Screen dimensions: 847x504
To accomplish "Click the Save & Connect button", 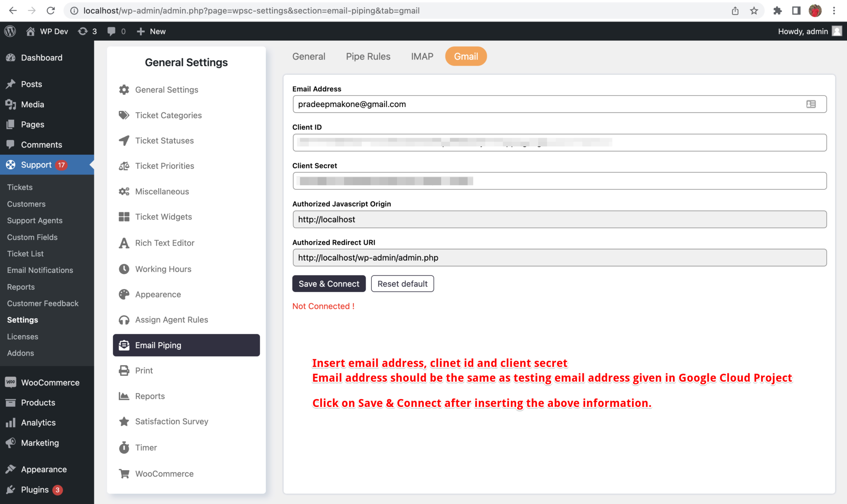I will pos(328,284).
